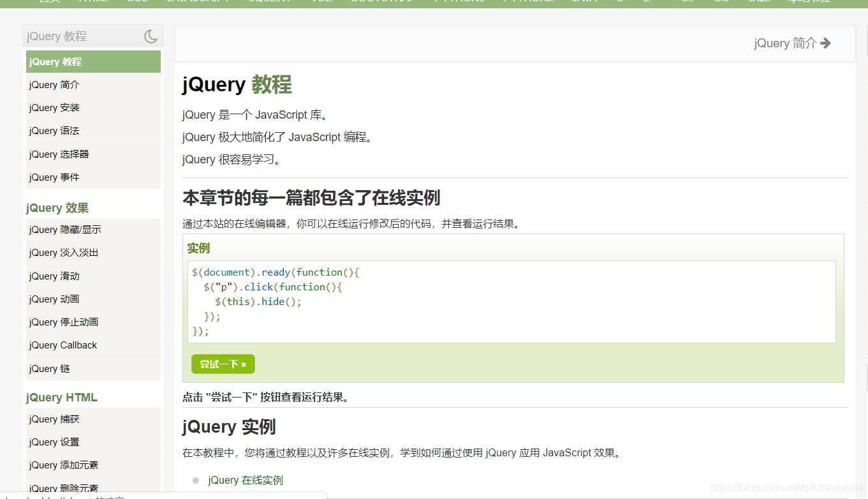The height and width of the screenshot is (499, 868).
Task: Click the grey jQuery 教程 sidebar panel title
Action: (57, 36)
